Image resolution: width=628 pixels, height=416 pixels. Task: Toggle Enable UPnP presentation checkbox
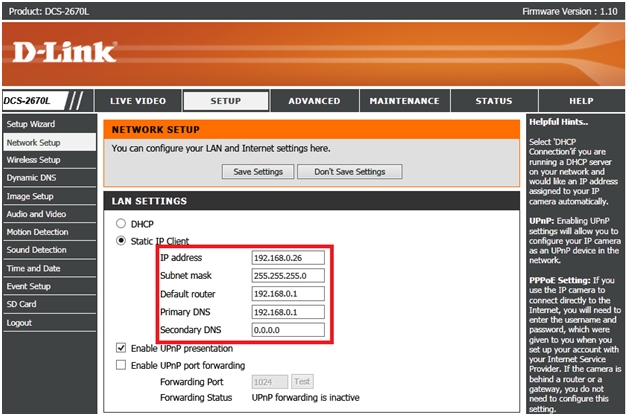121,348
